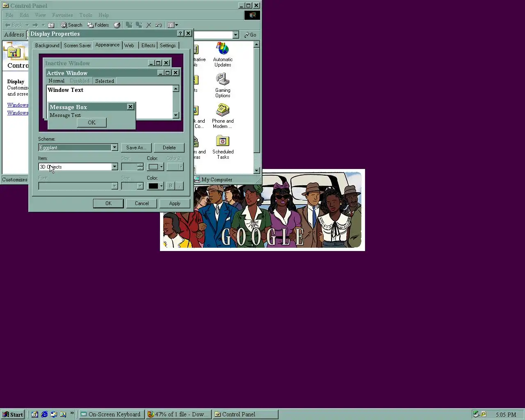Open the Edit menu in Control Panel
Image resolution: width=525 pixels, height=420 pixels.
point(24,15)
